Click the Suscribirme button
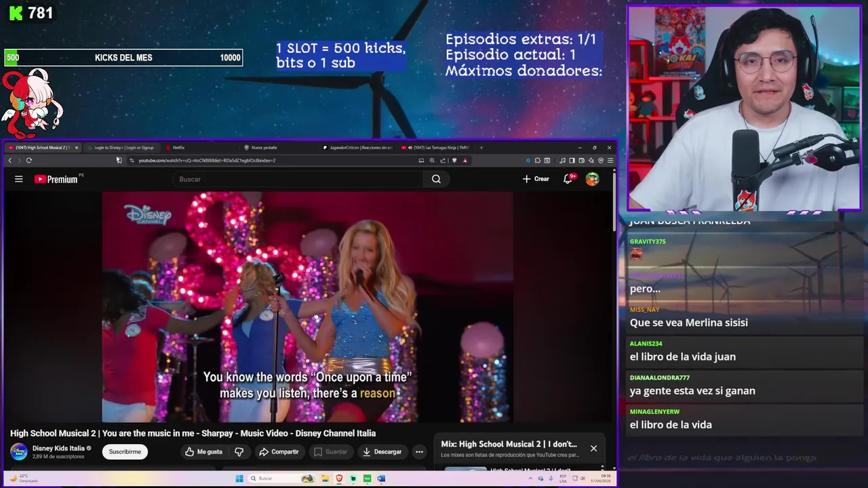Screen dimensions: 868x488 click(x=125, y=451)
